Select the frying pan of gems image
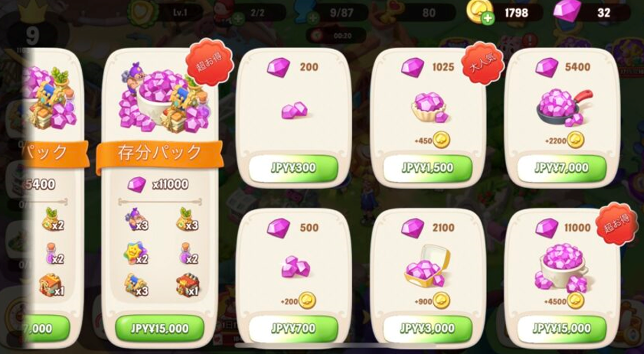The height and width of the screenshot is (354, 644). click(x=564, y=108)
